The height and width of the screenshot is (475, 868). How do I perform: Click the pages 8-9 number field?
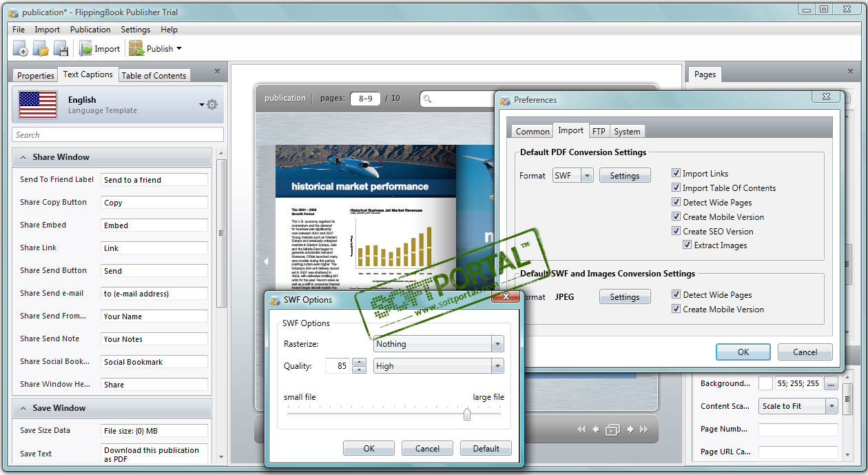pyautogui.click(x=365, y=99)
